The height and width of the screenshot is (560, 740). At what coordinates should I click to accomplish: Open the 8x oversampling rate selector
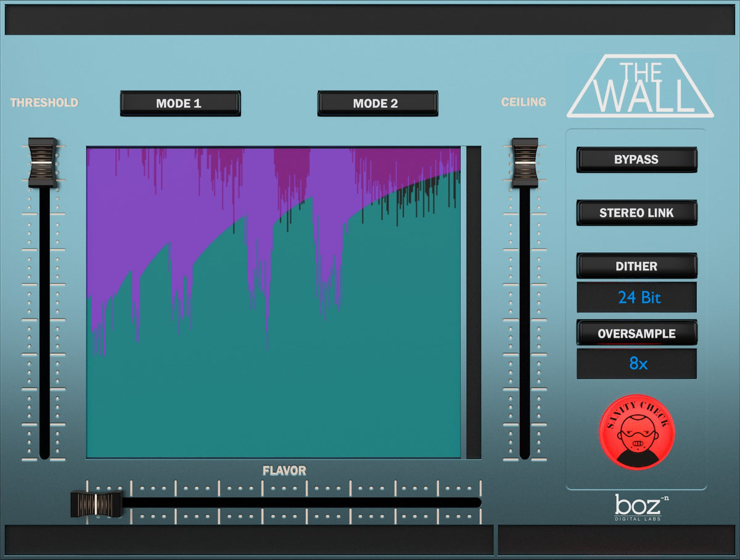tap(636, 364)
